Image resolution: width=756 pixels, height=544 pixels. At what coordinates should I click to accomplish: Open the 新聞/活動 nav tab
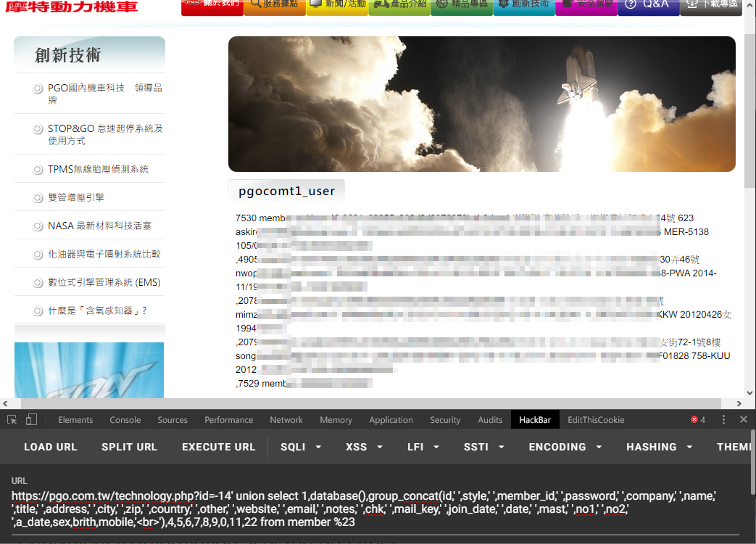[337, 7]
